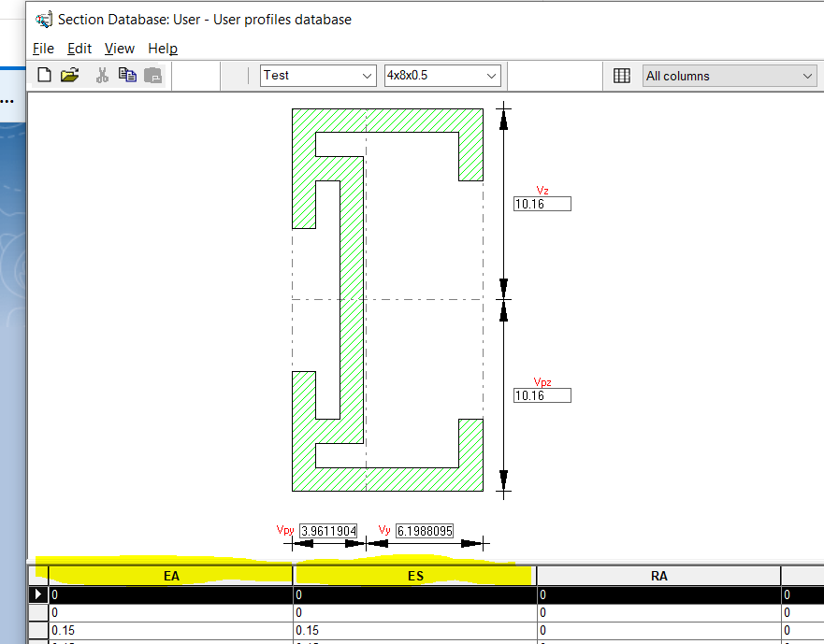This screenshot has width=824, height=644.
Task: Open the View menu
Action: coord(119,49)
